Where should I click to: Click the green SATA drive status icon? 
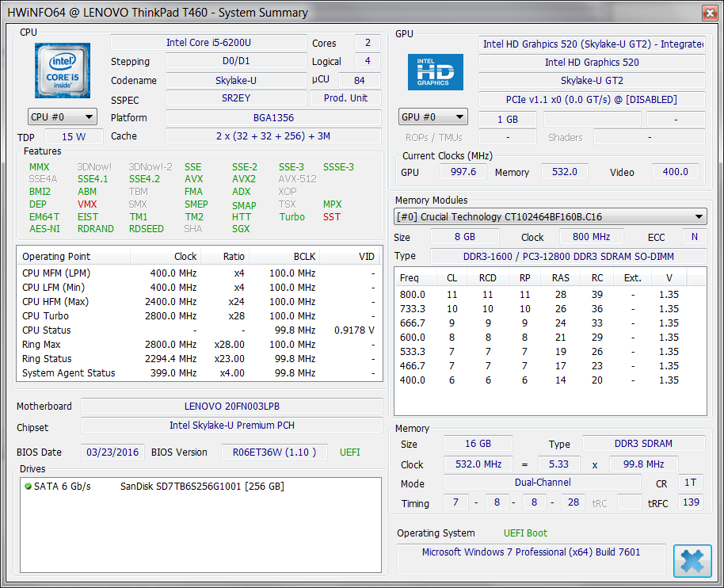point(28,486)
